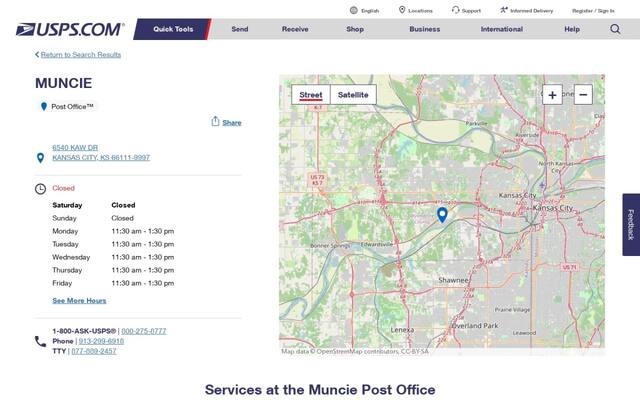Open the Shop menu

point(355,29)
